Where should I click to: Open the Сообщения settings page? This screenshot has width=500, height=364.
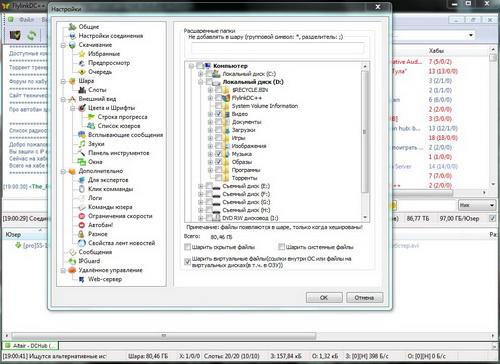[x=95, y=252]
